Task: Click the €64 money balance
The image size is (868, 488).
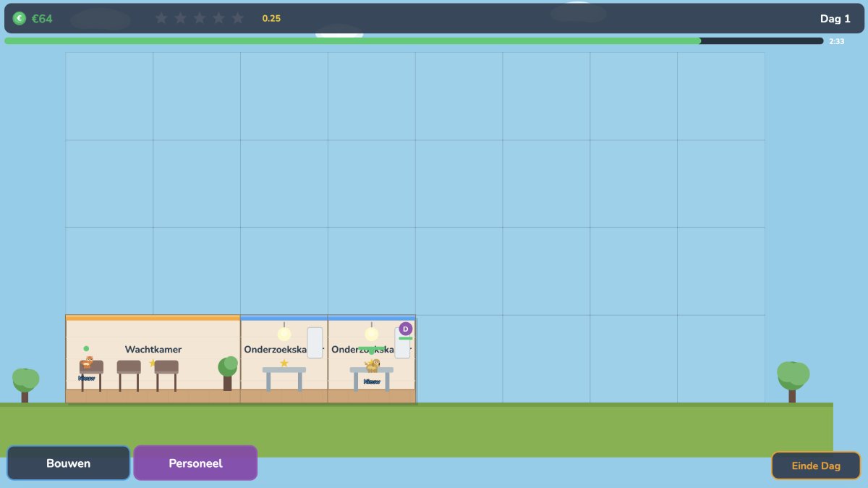Action: tap(42, 19)
